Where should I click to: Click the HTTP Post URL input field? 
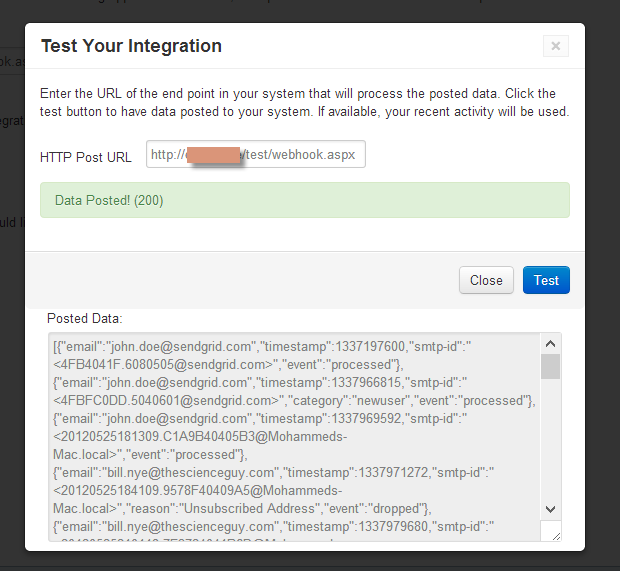(x=256, y=154)
